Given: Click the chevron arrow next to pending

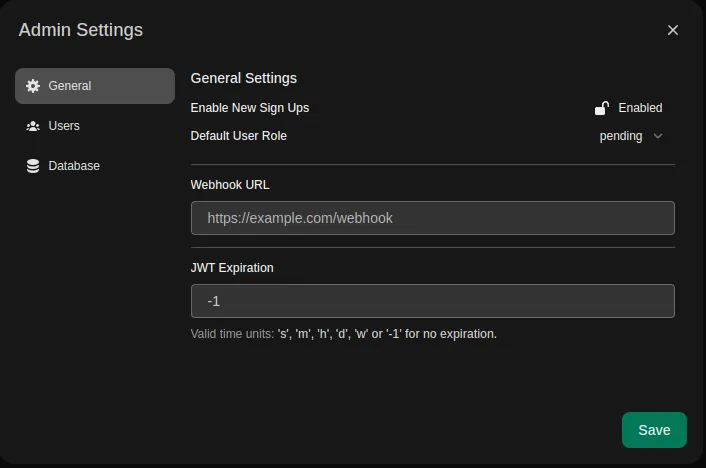Looking at the screenshot, I should (657, 136).
